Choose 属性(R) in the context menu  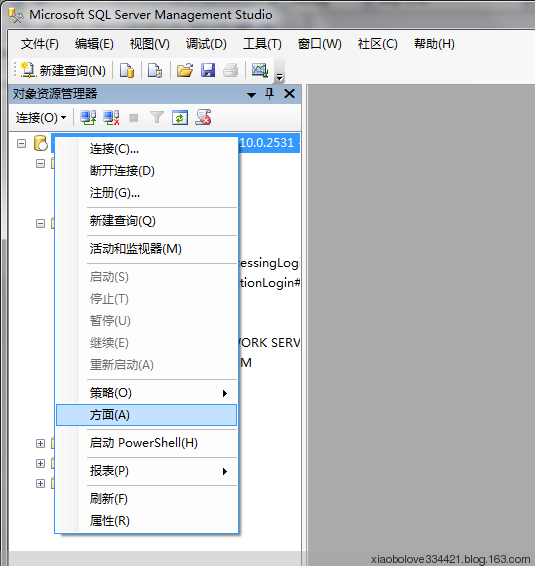(147, 521)
